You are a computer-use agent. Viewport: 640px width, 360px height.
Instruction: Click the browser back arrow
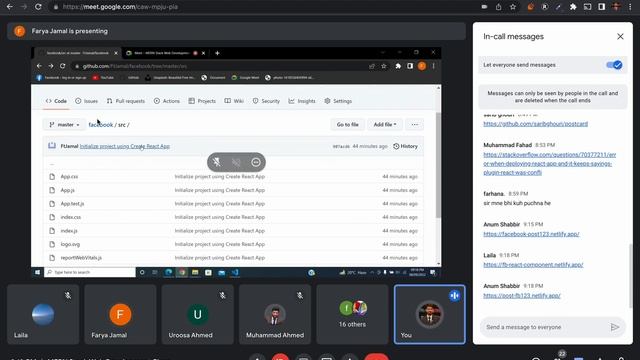[10, 7]
